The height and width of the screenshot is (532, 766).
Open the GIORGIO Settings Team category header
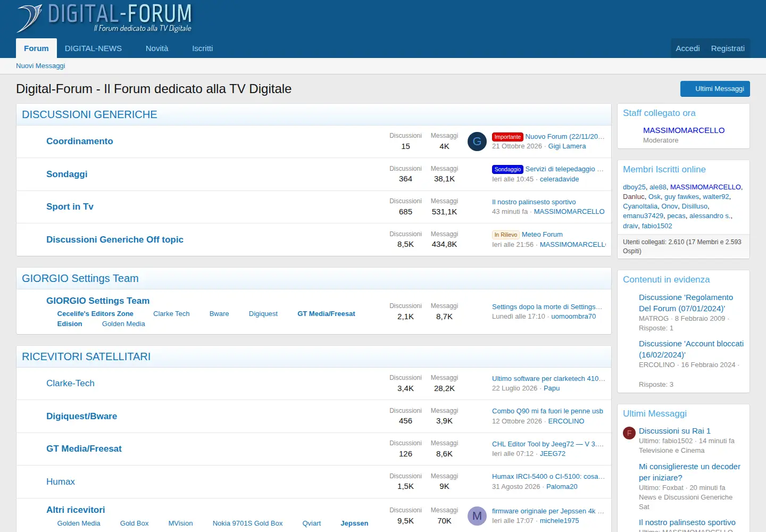tap(80, 278)
